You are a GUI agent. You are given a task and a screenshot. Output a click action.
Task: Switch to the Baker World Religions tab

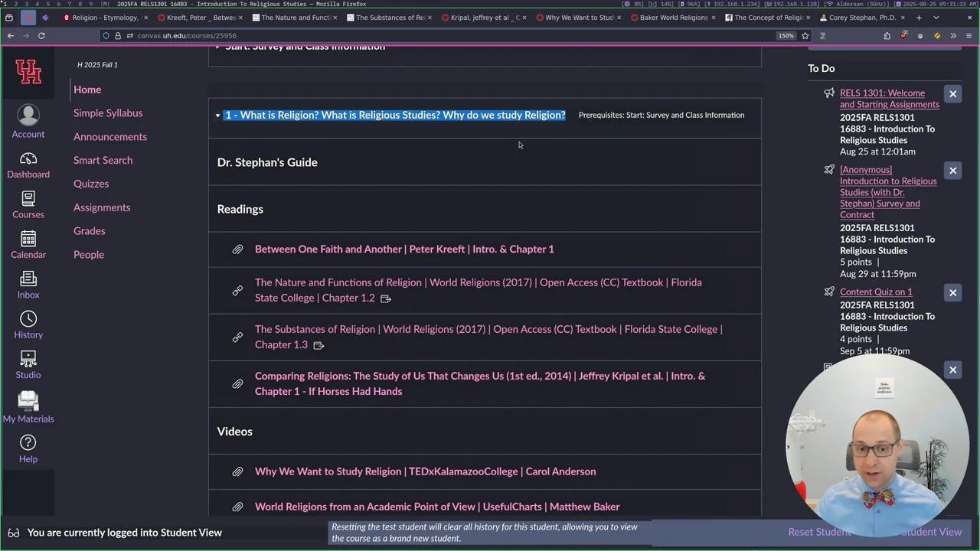tap(672, 17)
